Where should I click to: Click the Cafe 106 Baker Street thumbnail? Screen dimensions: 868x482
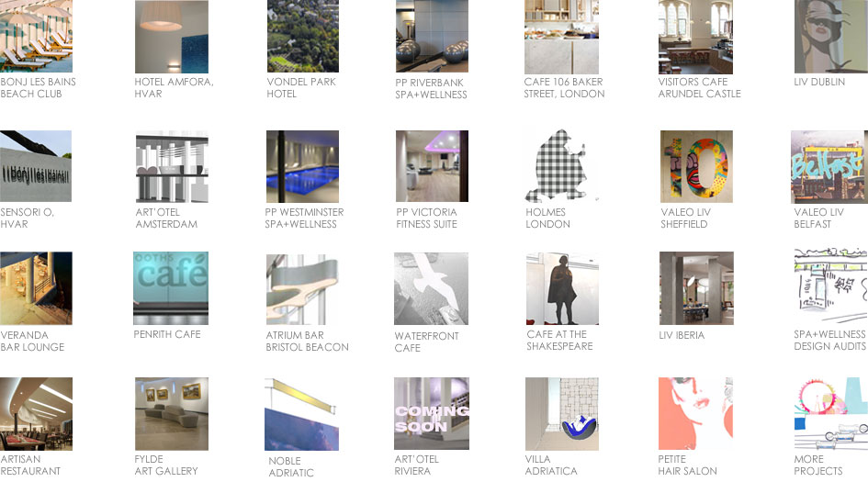pyautogui.click(x=561, y=37)
